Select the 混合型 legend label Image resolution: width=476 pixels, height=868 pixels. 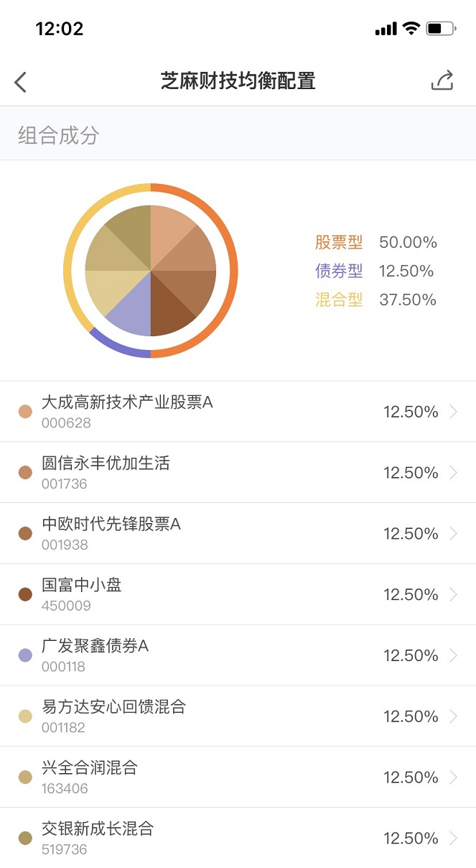pyautogui.click(x=338, y=300)
